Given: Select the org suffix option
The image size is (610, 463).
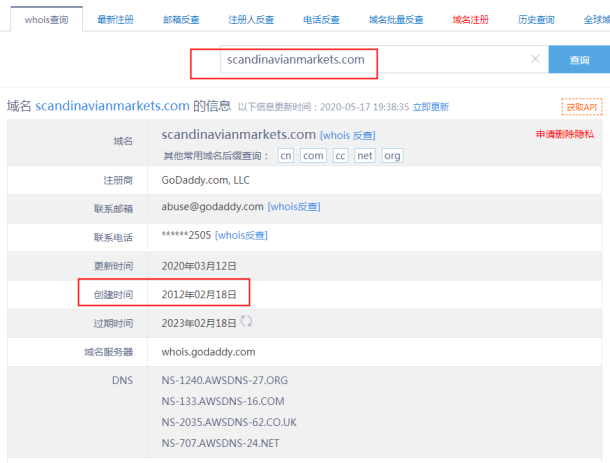Looking at the screenshot, I should point(392,156).
